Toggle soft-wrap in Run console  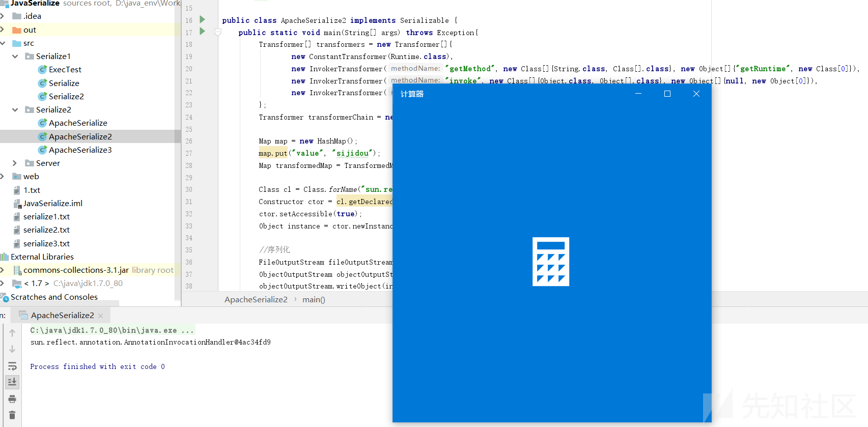12,366
